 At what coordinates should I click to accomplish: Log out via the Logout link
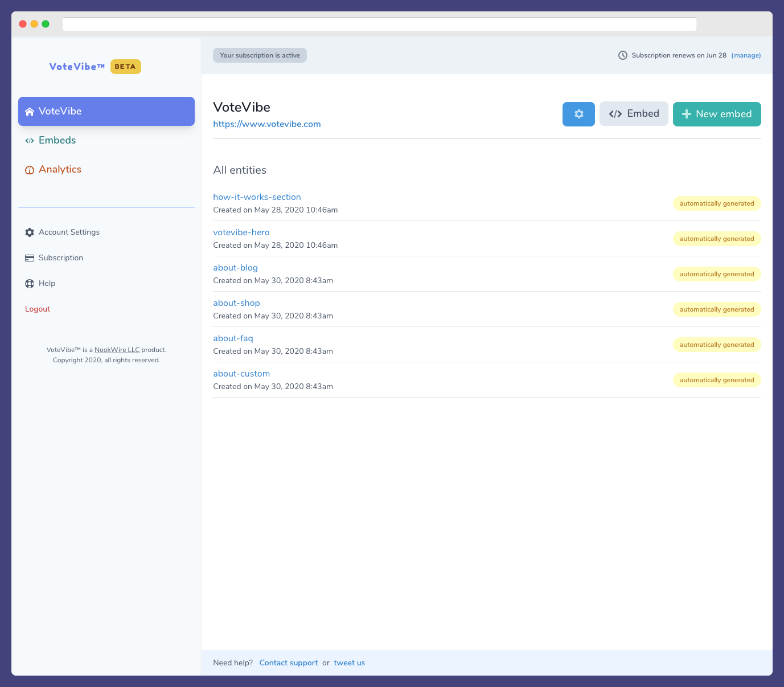click(x=38, y=309)
